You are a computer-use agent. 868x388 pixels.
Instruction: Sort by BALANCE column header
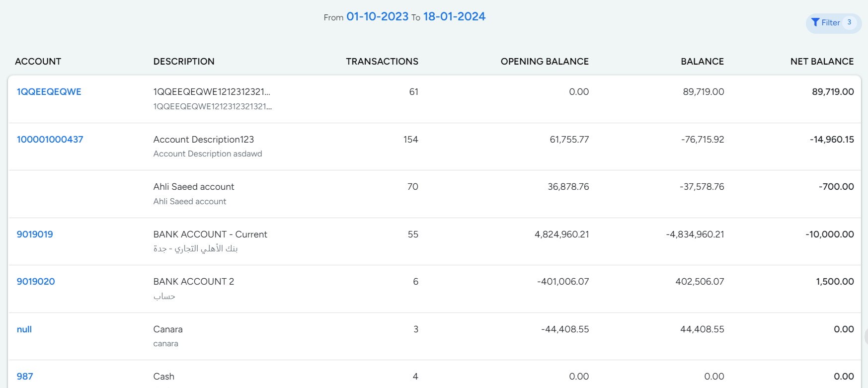point(702,62)
